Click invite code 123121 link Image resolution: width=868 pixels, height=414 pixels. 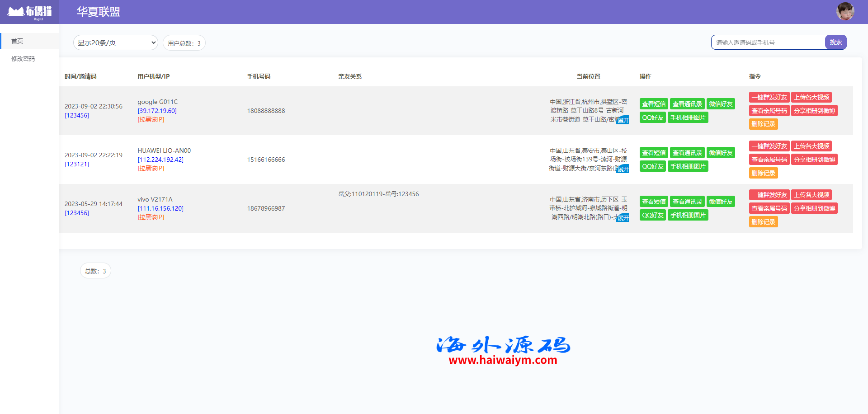(x=77, y=164)
